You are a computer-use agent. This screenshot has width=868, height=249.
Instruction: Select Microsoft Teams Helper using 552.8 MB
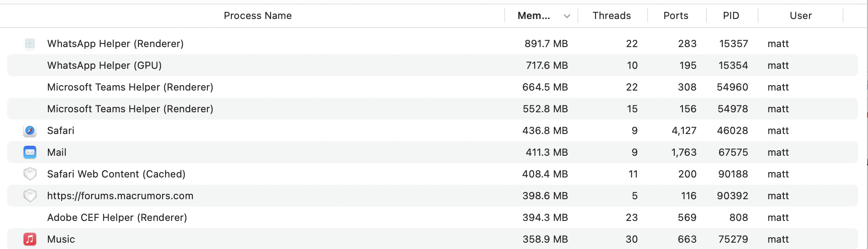pos(433,109)
